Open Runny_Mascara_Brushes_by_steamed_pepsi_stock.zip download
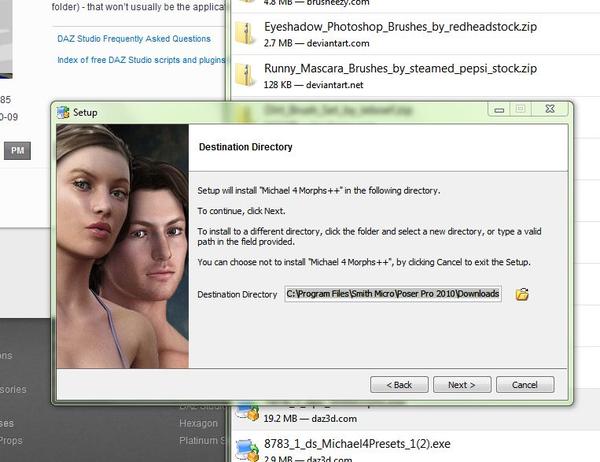This screenshot has width=600, height=462. [400, 69]
